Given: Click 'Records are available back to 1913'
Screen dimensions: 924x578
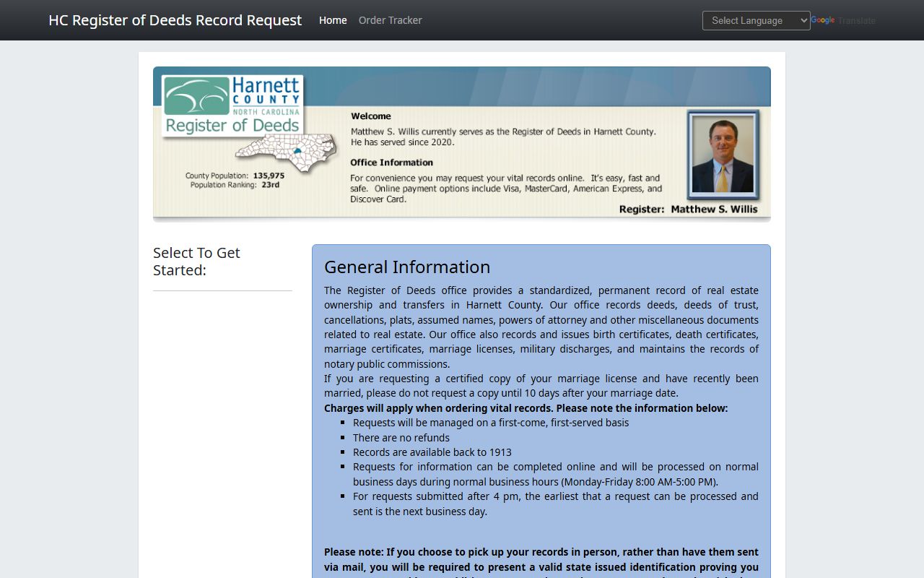Looking at the screenshot, I should 432,452.
